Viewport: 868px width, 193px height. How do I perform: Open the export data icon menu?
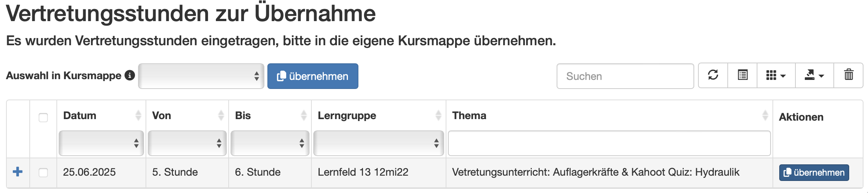pyautogui.click(x=814, y=75)
